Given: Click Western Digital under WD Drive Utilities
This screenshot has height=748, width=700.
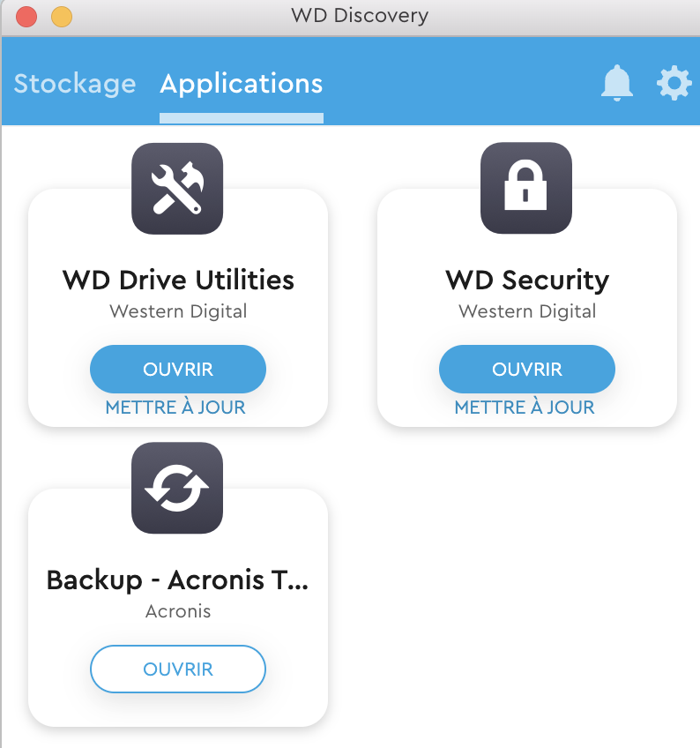Looking at the screenshot, I should coord(178,311).
